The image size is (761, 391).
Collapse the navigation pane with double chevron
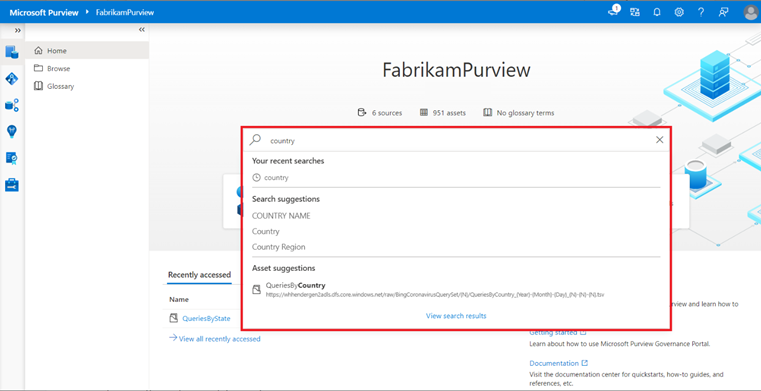click(x=142, y=30)
